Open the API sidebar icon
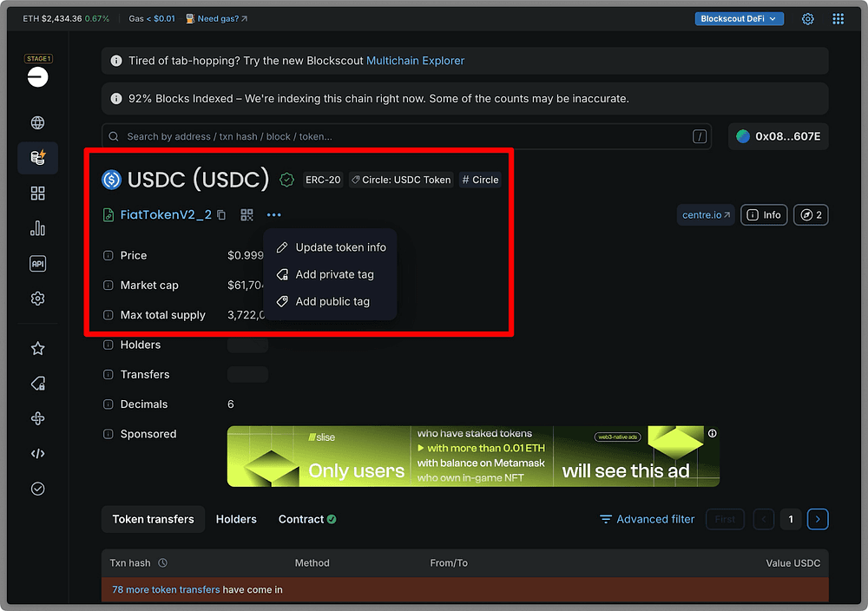This screenshot has height=611, width=868. 37,264
